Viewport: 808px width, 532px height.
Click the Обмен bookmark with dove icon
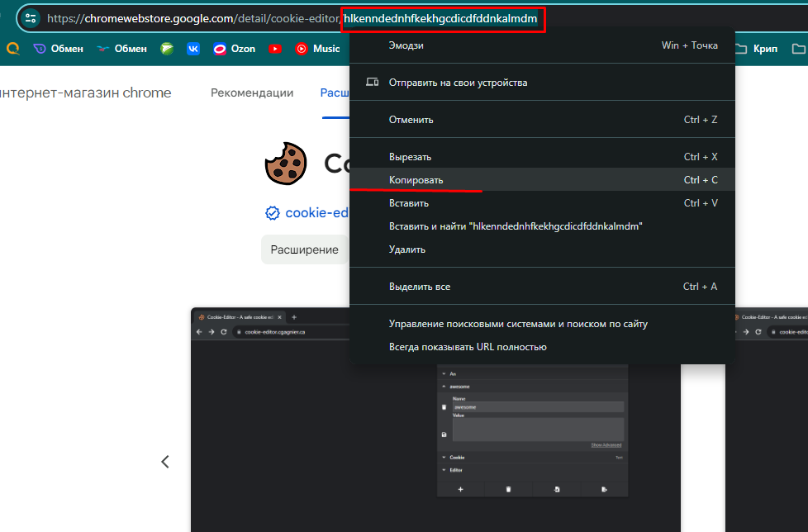click(102, 49)
